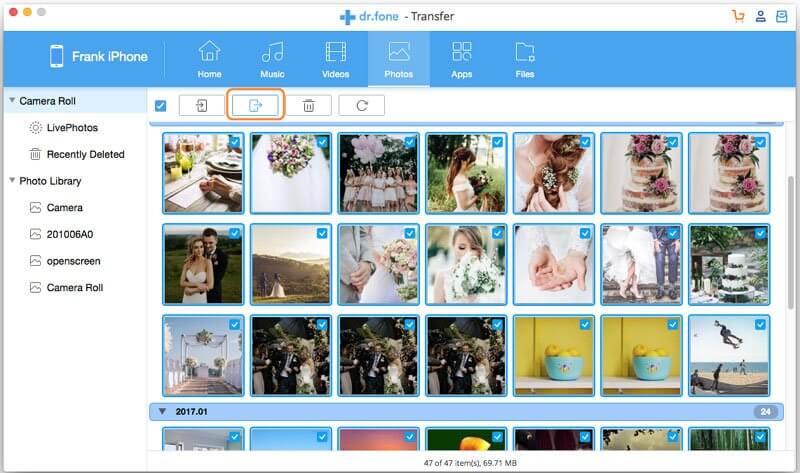Image resolution: width=800 pixels, height=473 pixels.
Task: Open the groom holding pink bouquet photo
Action: (378, 264)
